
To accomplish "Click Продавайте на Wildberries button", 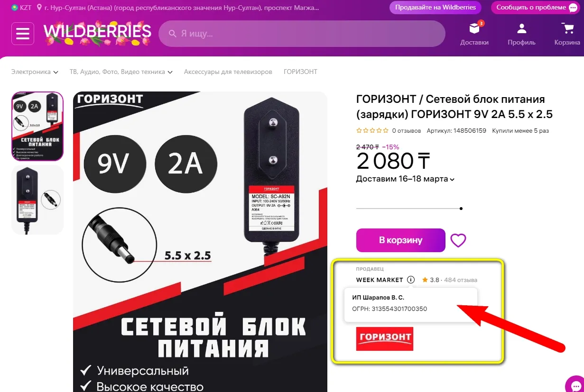I will 436,8.
